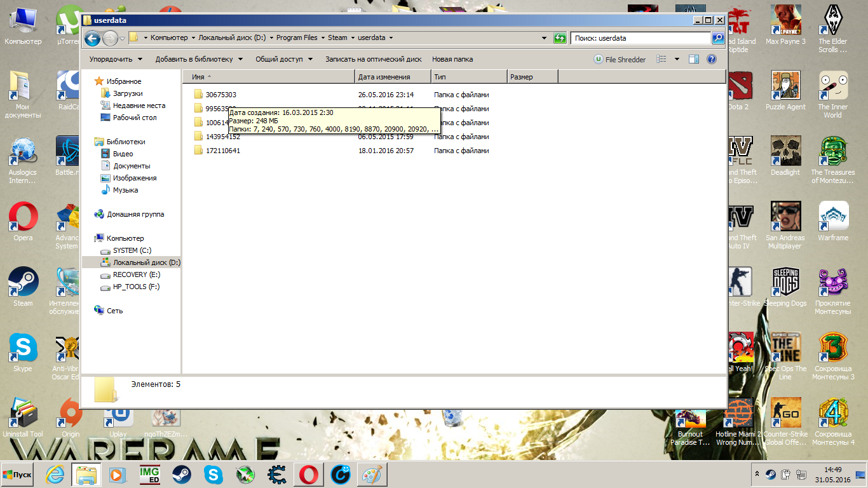Screen dimensions: 868x488
Task: Click the Program Files breadcrumb
Action: [297, 38]
